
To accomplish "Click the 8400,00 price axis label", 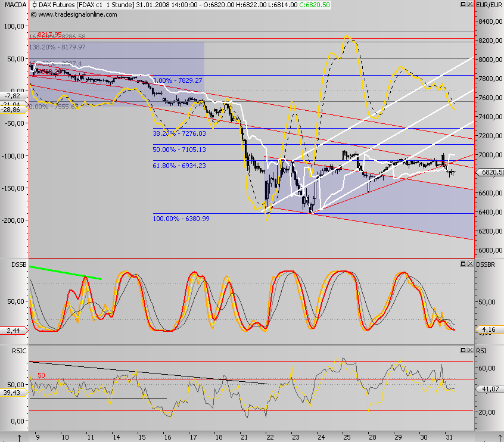I will click(x=490, y=21).
